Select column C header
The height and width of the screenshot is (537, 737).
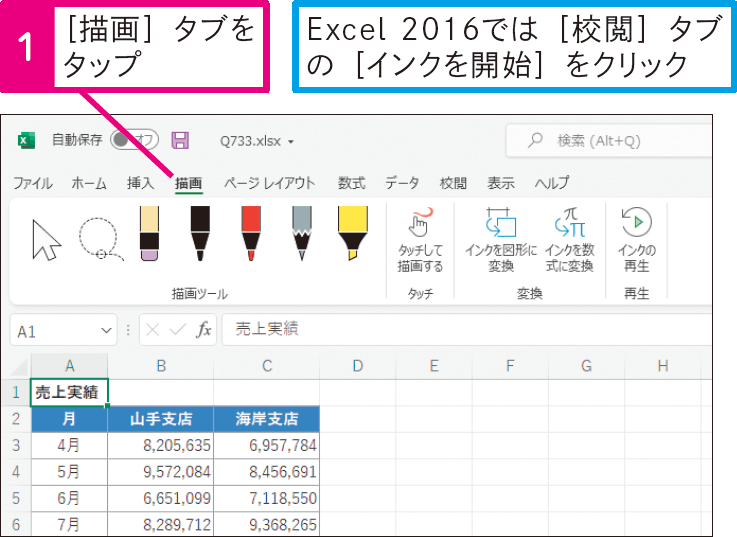pos(267,366)
